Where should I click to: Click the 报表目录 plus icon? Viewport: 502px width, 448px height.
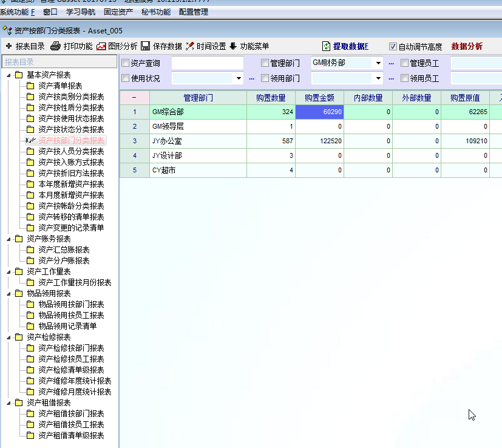pos(8,46)
